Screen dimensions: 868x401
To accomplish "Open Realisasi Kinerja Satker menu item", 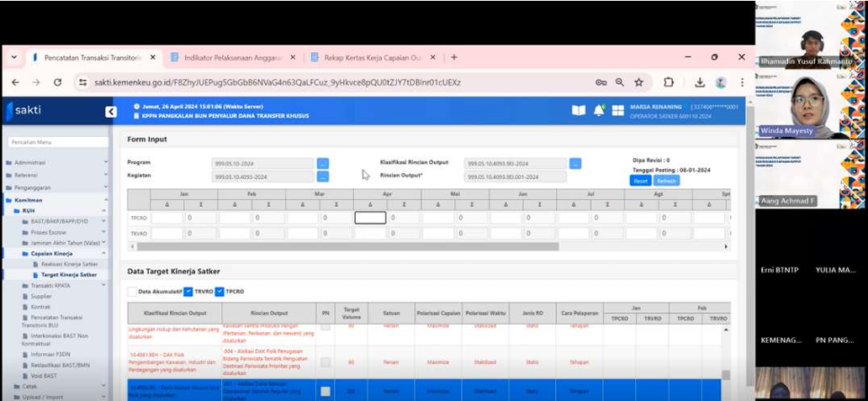I will tap(69, 264).
